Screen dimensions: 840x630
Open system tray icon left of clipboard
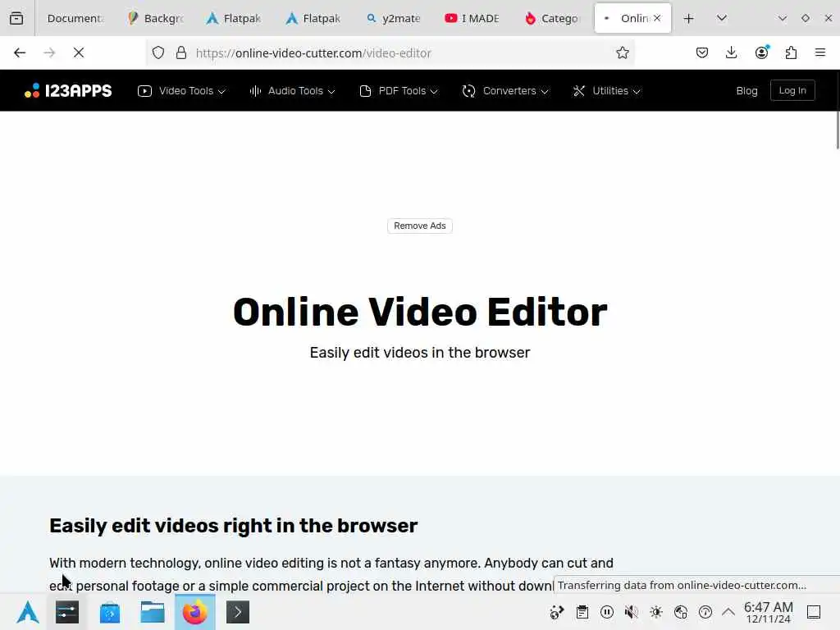pyautogui.click(x=557, y=612)
